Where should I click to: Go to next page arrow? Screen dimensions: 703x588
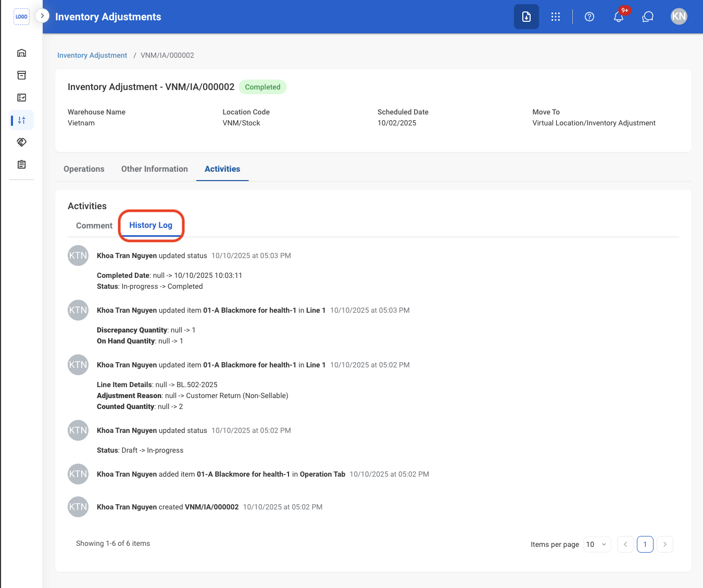click(665, 544)
